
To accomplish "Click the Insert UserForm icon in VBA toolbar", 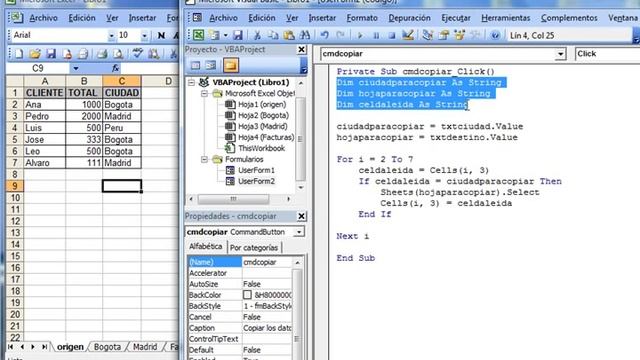I will pyautogui.click(x=214, y=36).
